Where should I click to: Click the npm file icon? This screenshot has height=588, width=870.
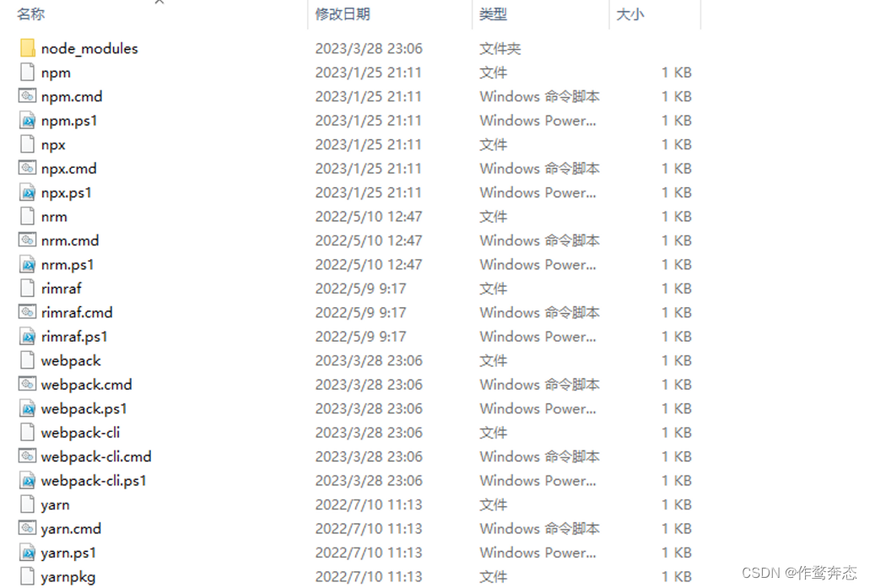(27, 72)
